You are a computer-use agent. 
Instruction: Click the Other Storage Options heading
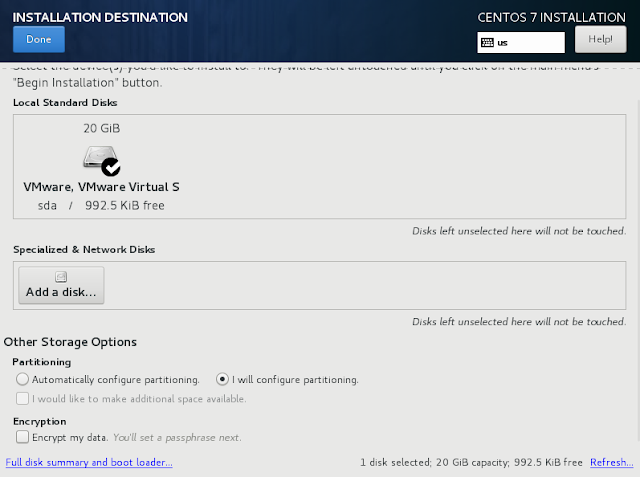tap(70, 342)
